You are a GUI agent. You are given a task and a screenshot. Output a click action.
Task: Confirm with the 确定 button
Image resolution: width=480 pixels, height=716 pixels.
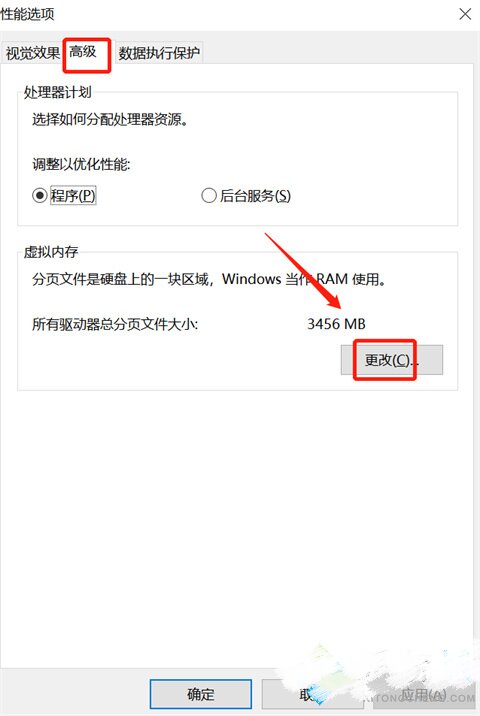tap(201, 694)
